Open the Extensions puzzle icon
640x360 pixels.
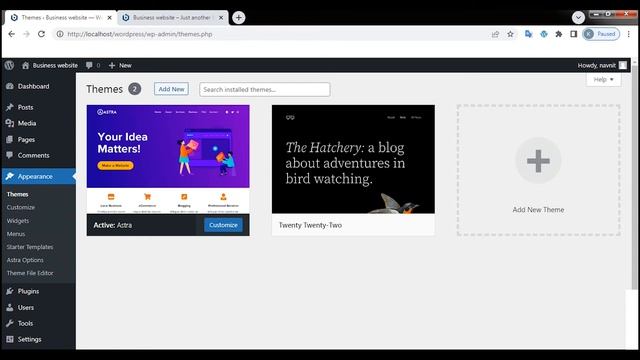(x=558, y=34)
